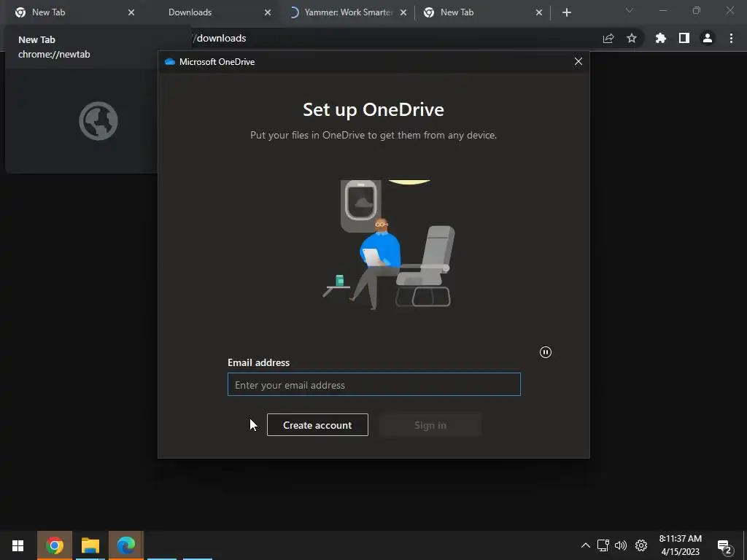Show hidden system tray icons
The width and height of the screenshot is (747, 560).
[586, 545]
